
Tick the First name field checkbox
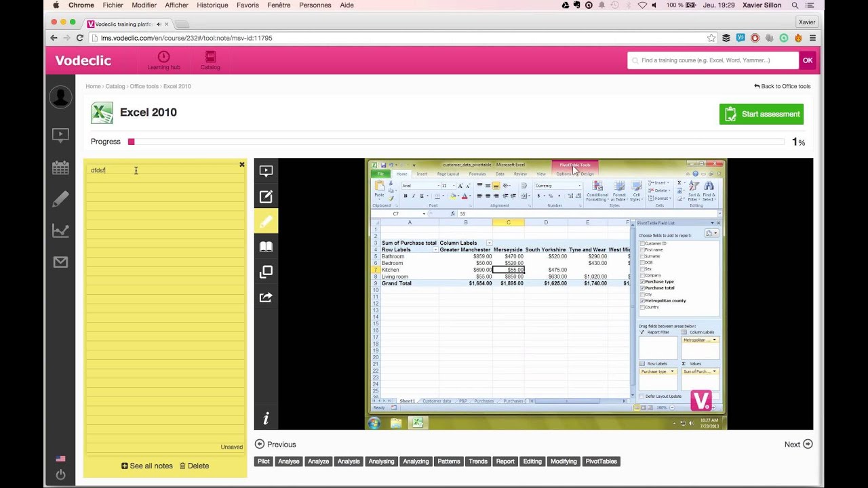click(642, 249)
